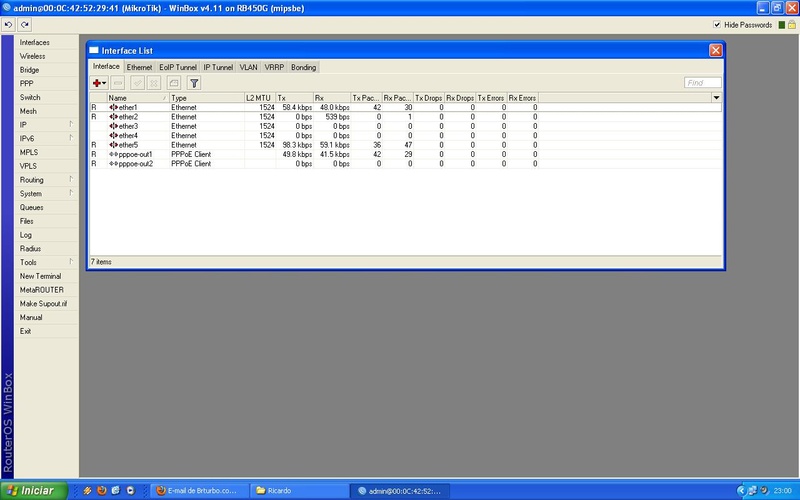Click the Undo arrow in WinBox toolbar
This screenshot has height=500, width=800.
8,24
